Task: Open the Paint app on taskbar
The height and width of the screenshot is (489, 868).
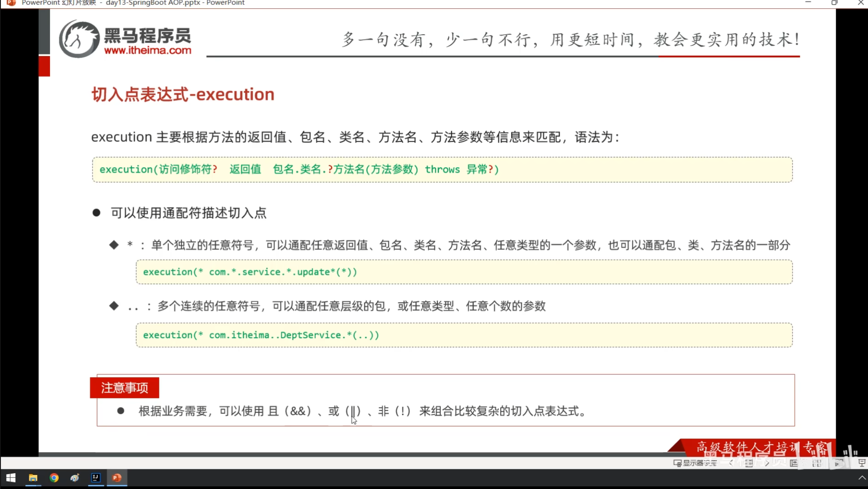Action: click(75, 478)
